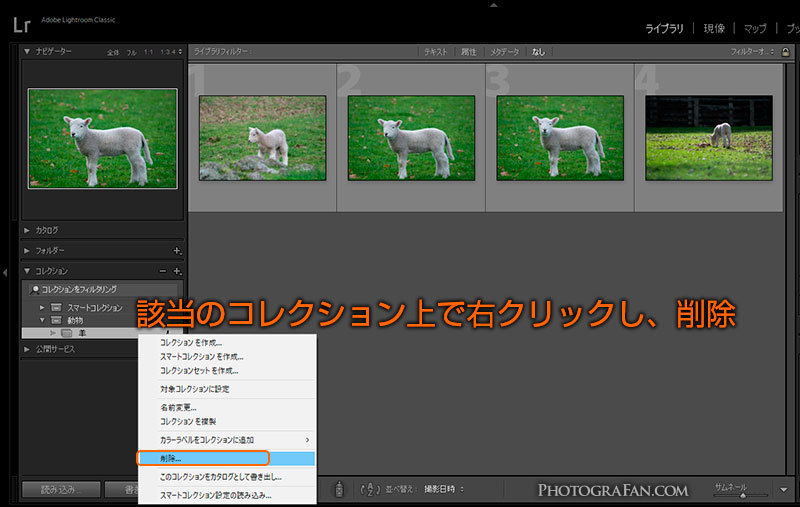The width and height of the screenshot is (800, 507).
Task: Choose スマートコレクション設定の読み込み... entry
Action: point(227,495)
